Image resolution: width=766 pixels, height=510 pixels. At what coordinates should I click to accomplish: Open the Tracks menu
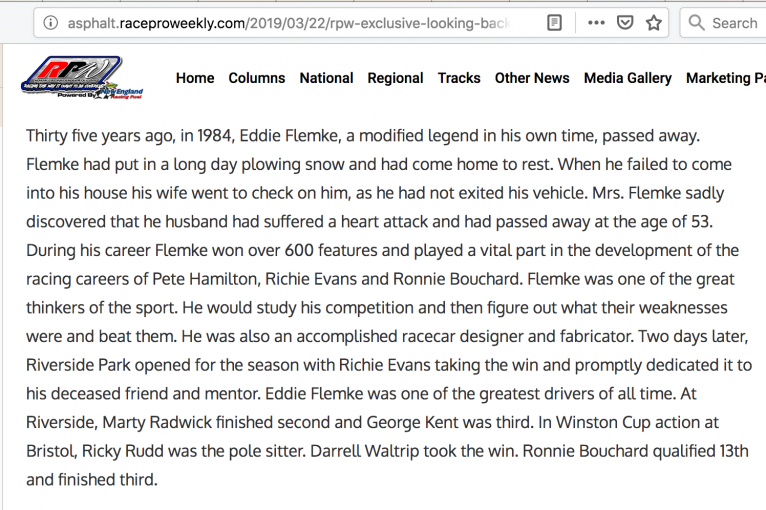click(x=459, y=78)
